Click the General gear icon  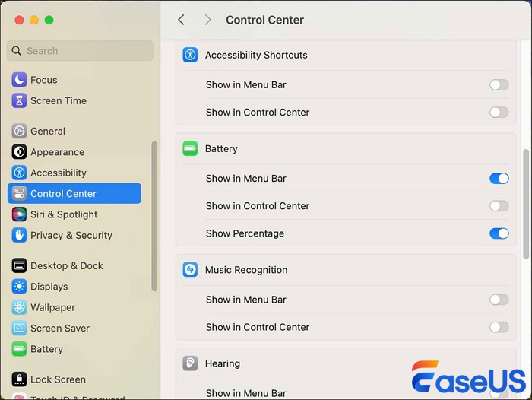coord(19,131)
